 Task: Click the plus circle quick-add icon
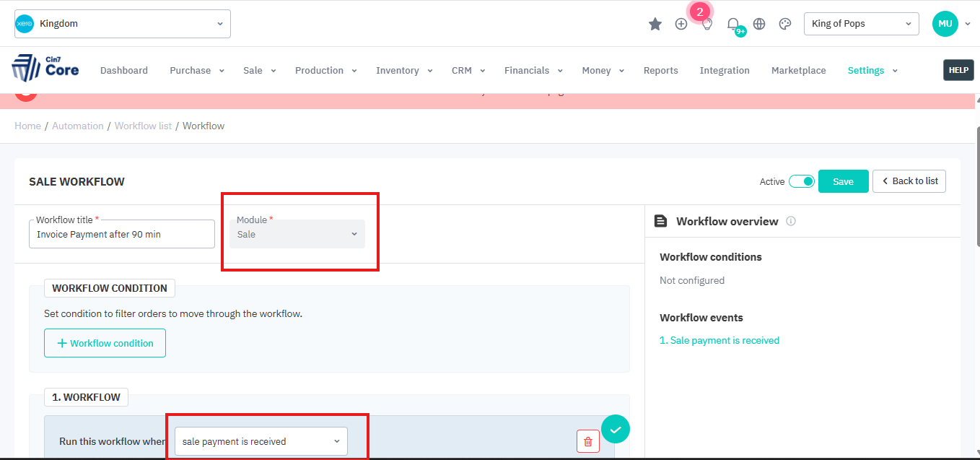(x=681, y=24)
